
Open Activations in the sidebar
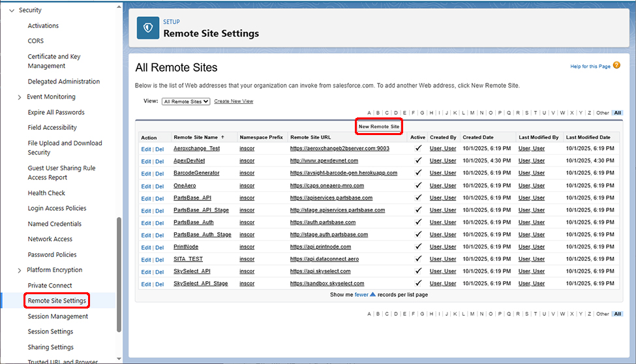click(43, 25)
